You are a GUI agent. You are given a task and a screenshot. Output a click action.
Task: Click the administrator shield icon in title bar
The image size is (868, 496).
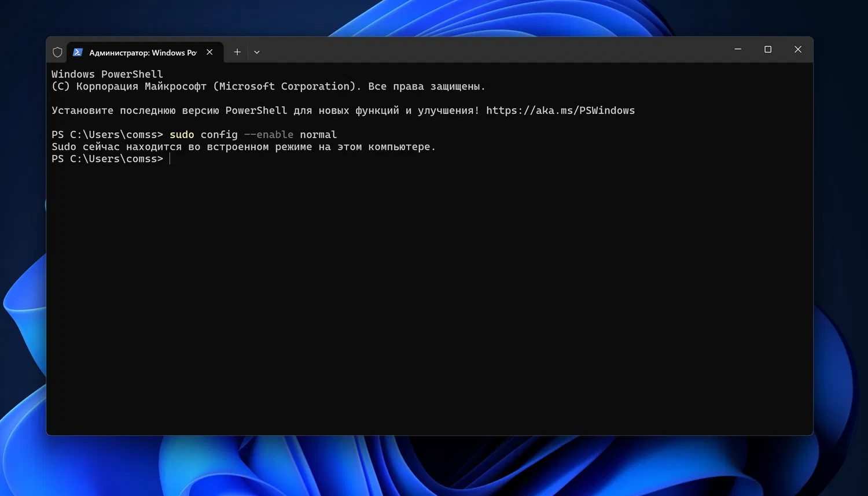[x=57, y=52]
